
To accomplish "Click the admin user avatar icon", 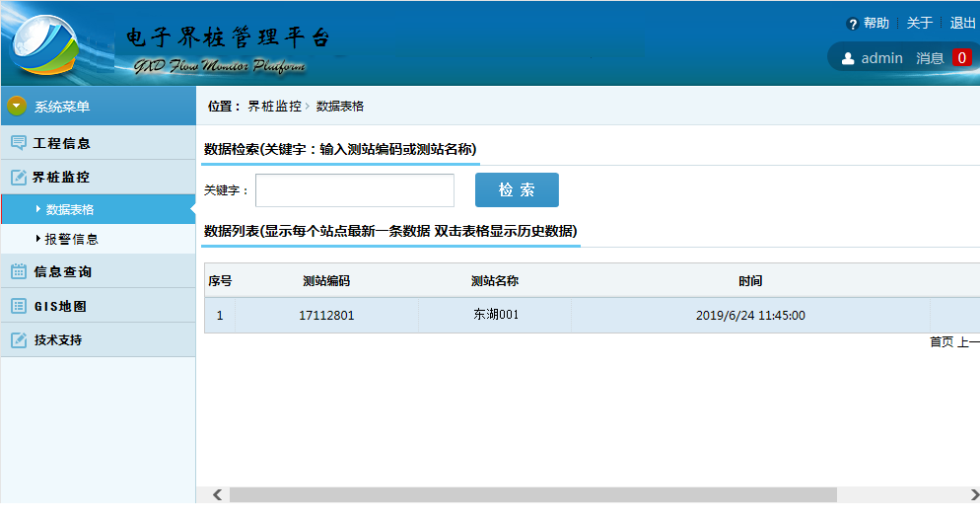I will pos(848,58).
